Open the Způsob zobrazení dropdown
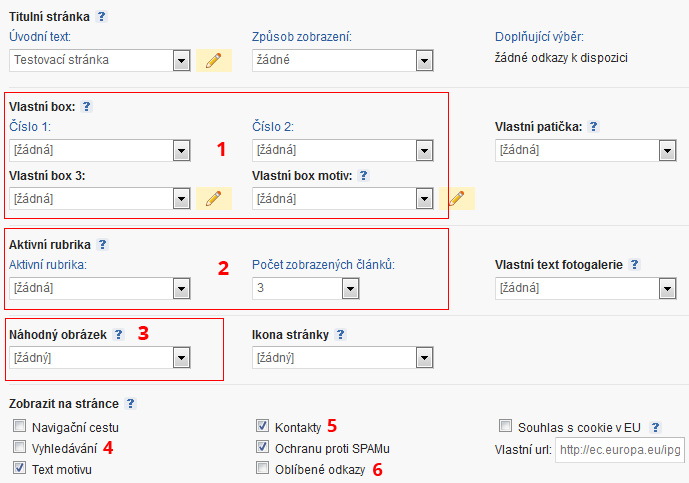This screenshot has width=689, height=483. click(425, 60)
